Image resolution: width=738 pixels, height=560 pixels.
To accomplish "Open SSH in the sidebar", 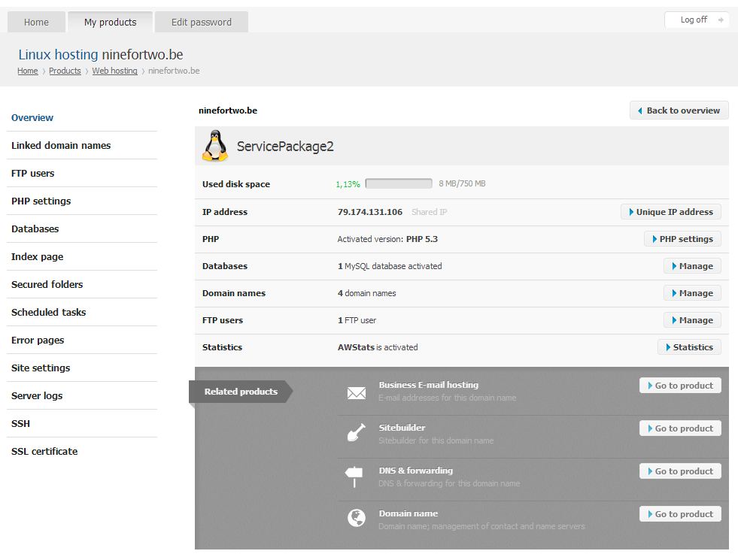I will click(x=21, y=423).
